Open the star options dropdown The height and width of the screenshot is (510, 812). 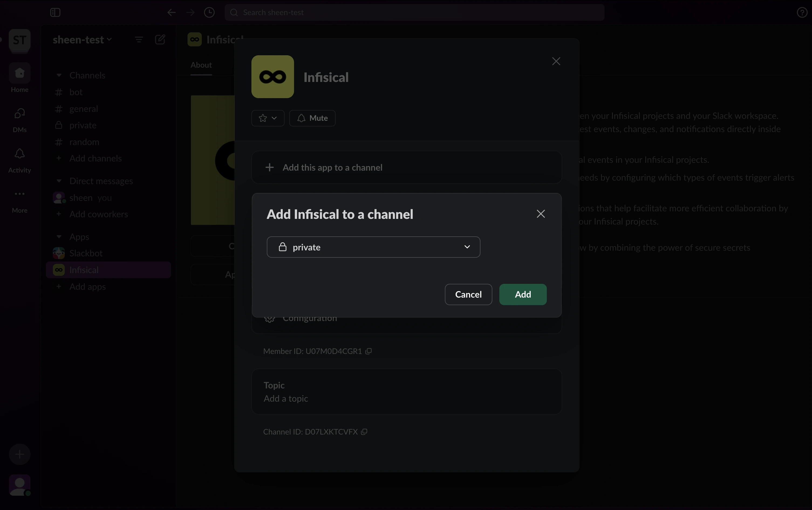[x=268, y=118]
